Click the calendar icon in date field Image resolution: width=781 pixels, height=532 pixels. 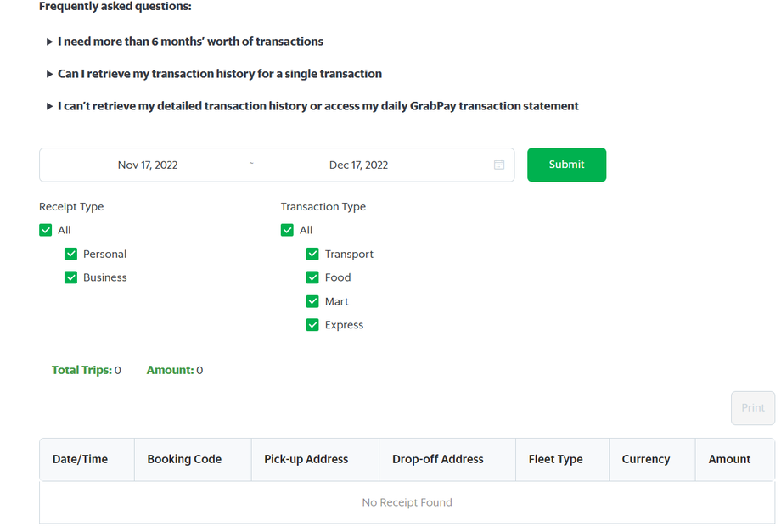[x=499, y=165]
